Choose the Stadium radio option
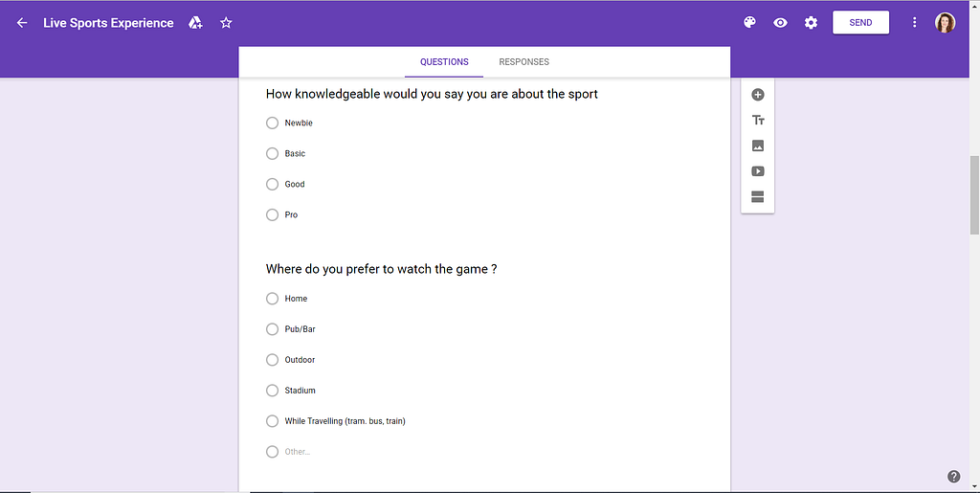The height and width of the screenshot is (493, 980). (x=273, y=391)
